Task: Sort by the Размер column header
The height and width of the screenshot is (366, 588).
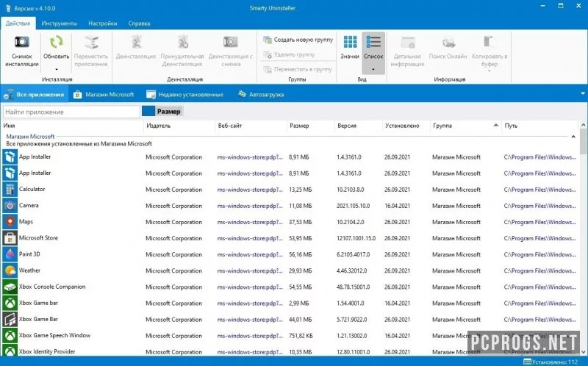Action: coord(310,126)
